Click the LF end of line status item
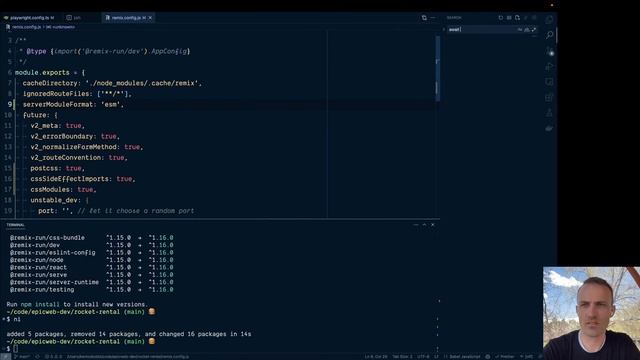This screenshot has height=360, width=640. (x=436, y=357)
